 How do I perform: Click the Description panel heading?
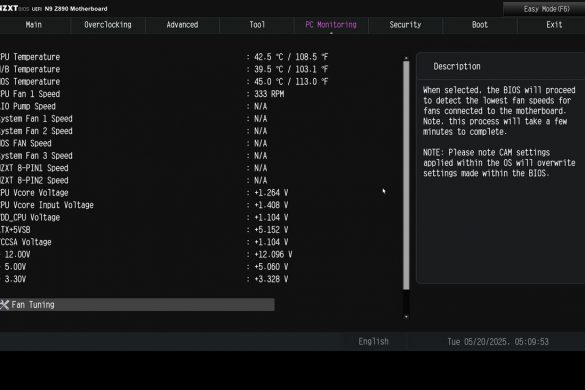[457, 66]
